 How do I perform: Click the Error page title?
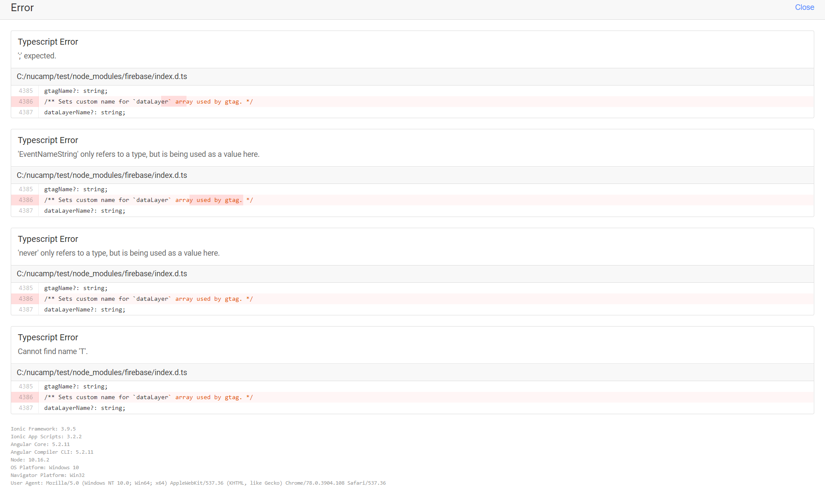21,7
